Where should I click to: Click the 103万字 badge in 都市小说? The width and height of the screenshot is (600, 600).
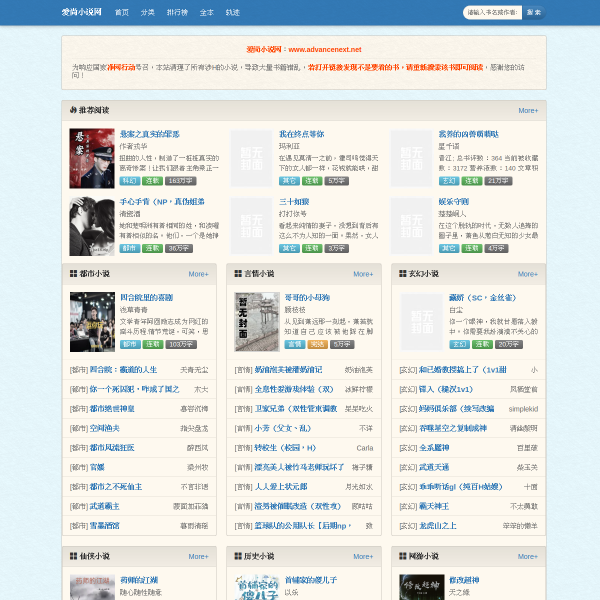pos(181,344)
